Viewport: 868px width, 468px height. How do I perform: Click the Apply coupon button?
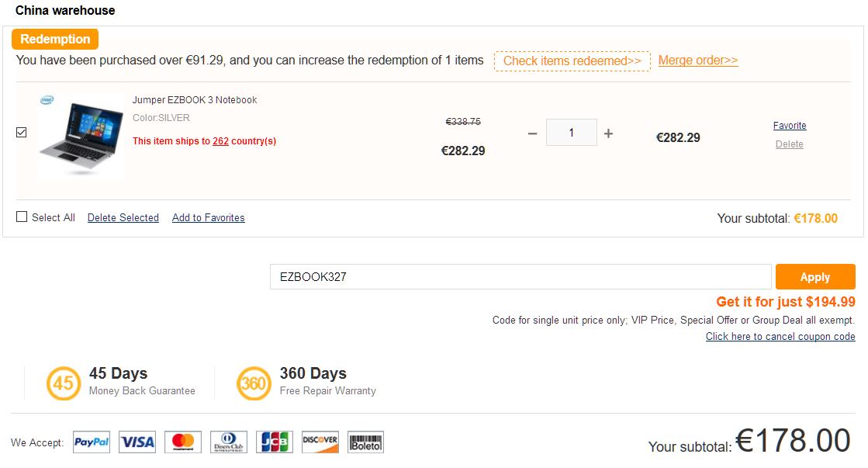click(814, 277)
